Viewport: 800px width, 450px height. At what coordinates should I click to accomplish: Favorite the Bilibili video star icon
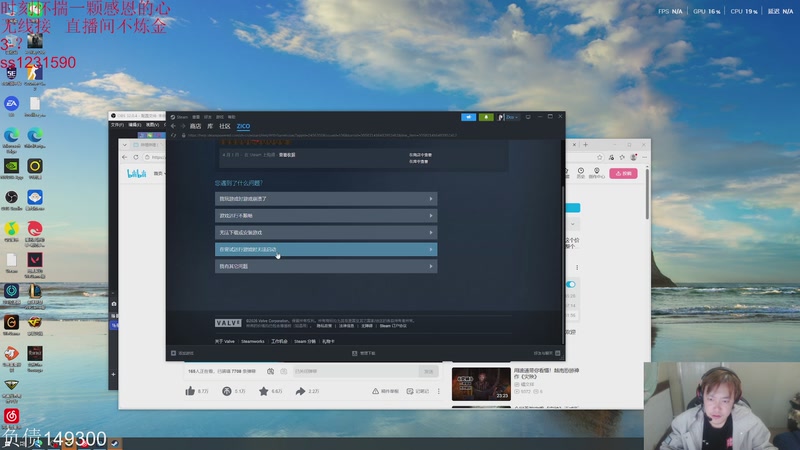263,391
